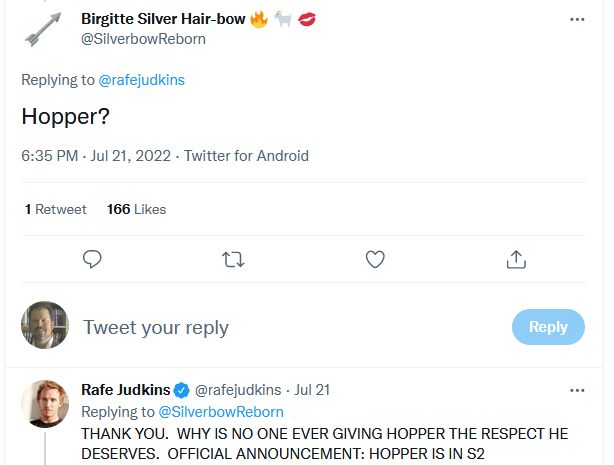Retweet the Hopper tweet
The image size is (614, 465).
233,260
